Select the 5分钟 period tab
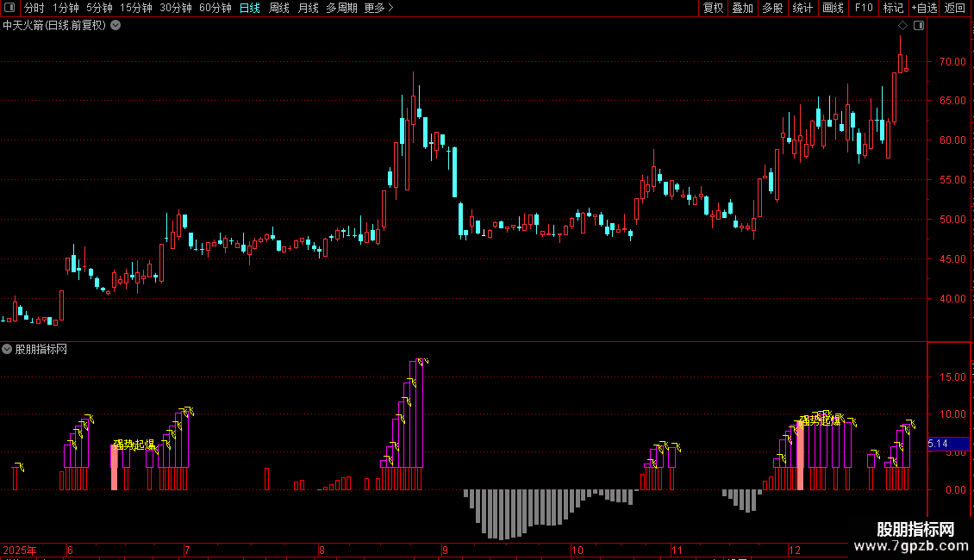Viewport: 974px width, 560px height. coord(99,8)
